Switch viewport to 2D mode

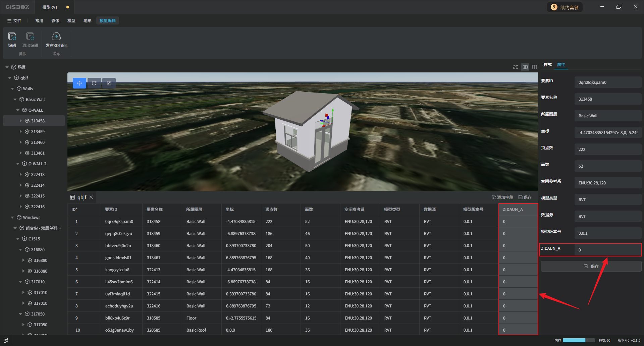516,67
